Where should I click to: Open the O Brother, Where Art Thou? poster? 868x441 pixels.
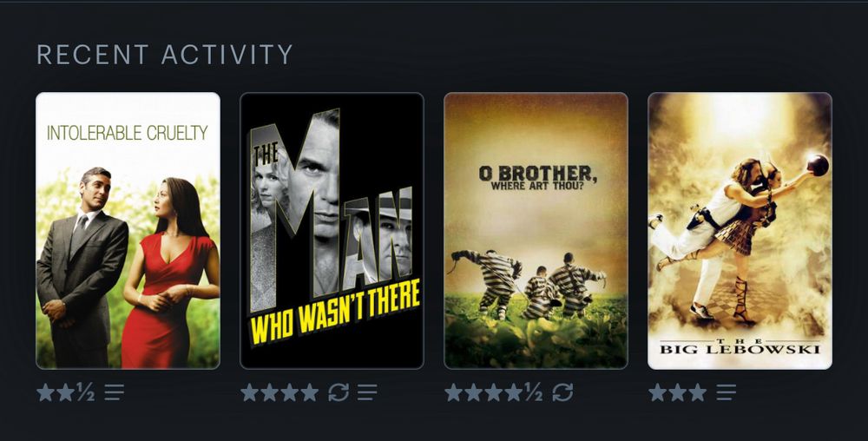pos(536,231)
